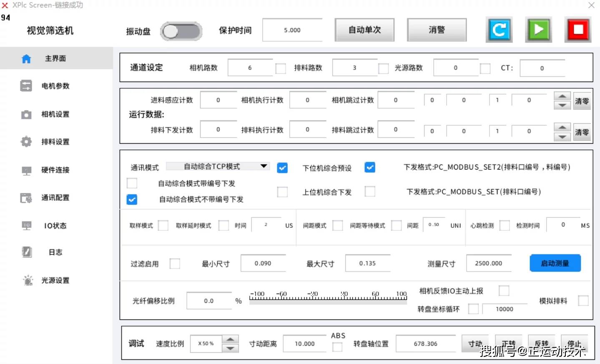
Task: Toggle the 振动盘 switch
Action: (x=181, y=31)
